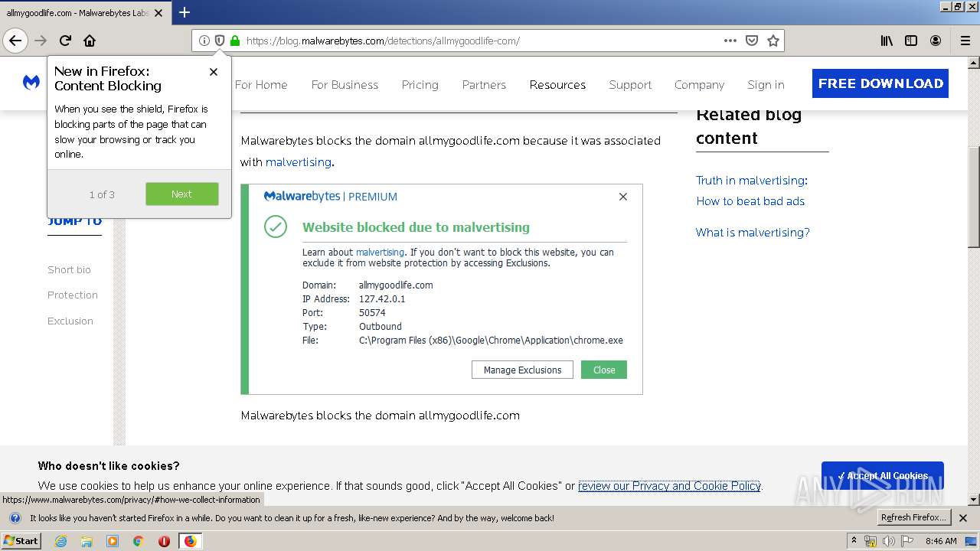Open the Firefox home page
The height and width of the screenshot is (551, 980).
(x=90, y=41)
